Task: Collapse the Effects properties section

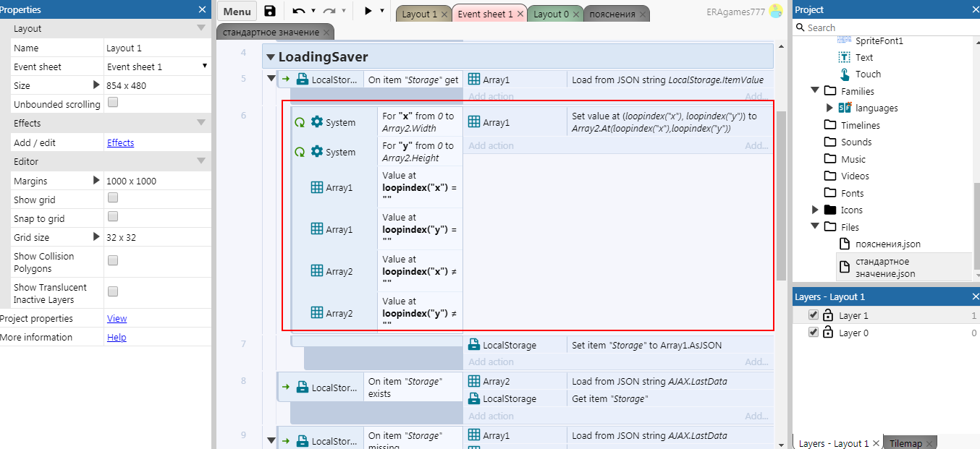Action: coord(201,123)
